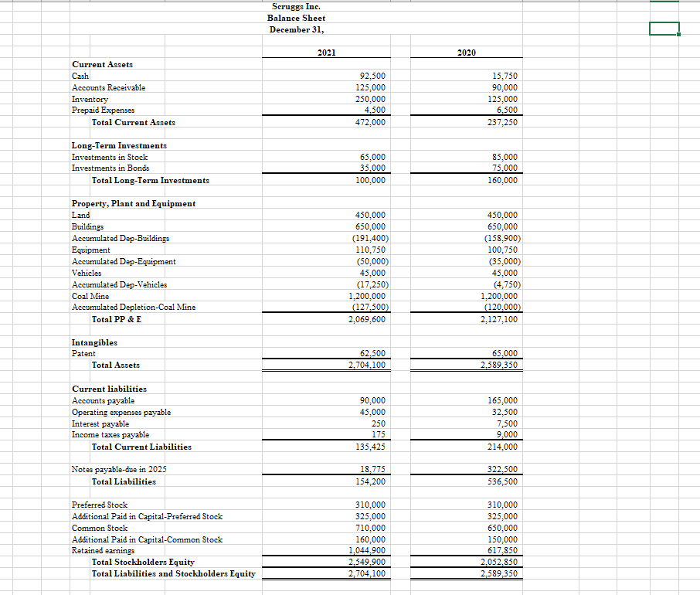Viewport: 700px width, 595px height.
Task: Click the 'Balance Sheet' title cell
Action: 296,18
